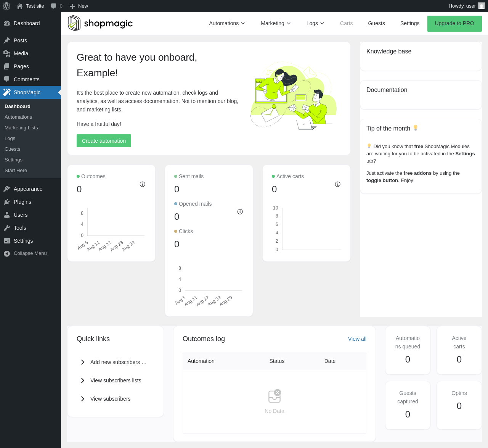The image size is (488, 448).
Task: Open the comments bubble icon in admin bar
Action: click(x=54, y=6)
